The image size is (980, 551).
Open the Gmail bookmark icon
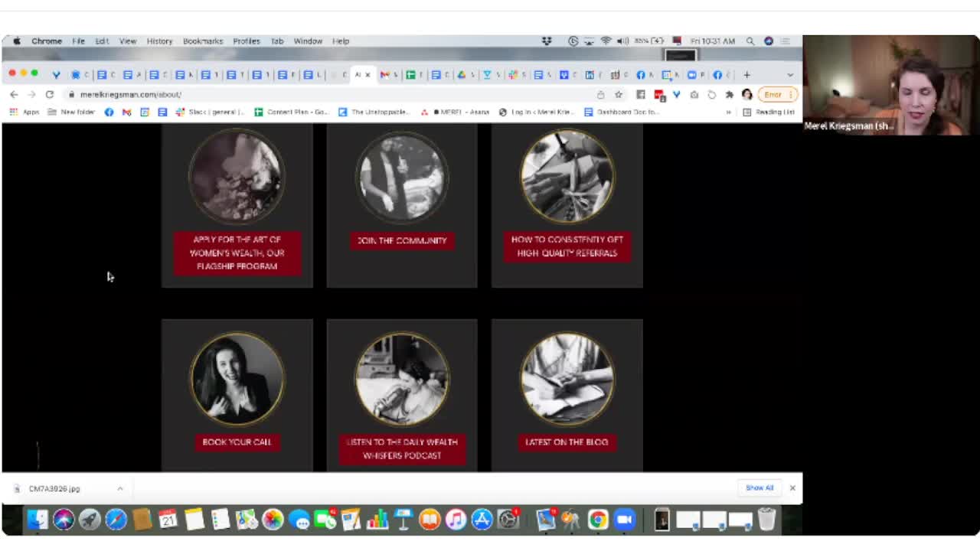coord(126,112)
